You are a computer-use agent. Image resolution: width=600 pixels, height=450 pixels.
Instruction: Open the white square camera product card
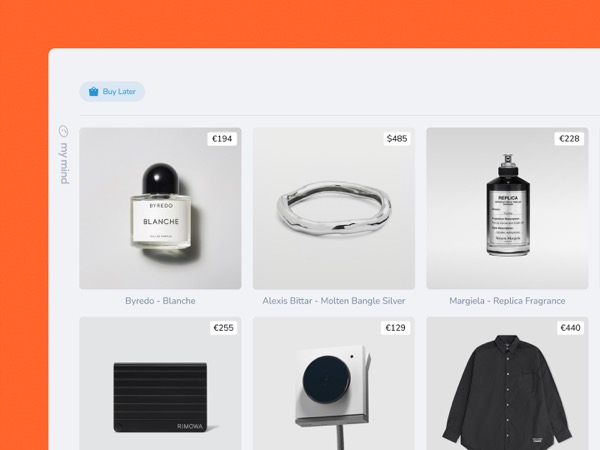pos(334,383)
